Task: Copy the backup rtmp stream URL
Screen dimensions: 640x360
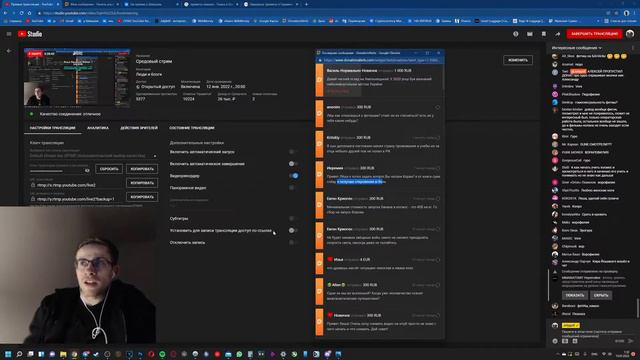Action: (142, 197)
